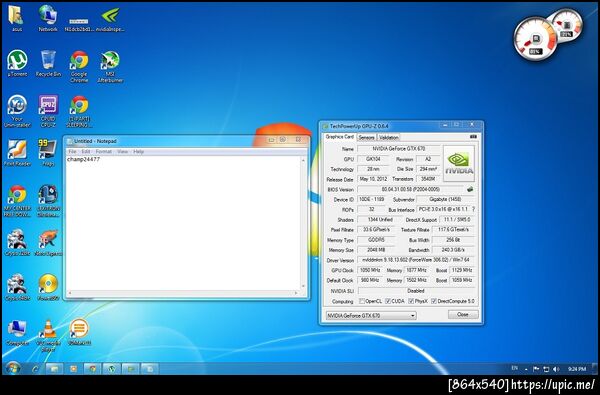Click the BIOS Version value field
600x395 pixels.
click(411, 189)
